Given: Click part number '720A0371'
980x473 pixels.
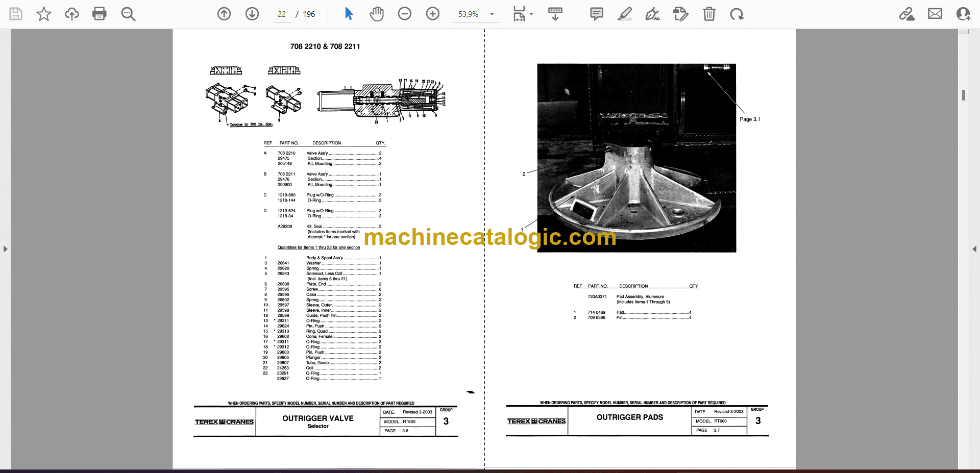Looking at the screenshot, I should [597, 296].
